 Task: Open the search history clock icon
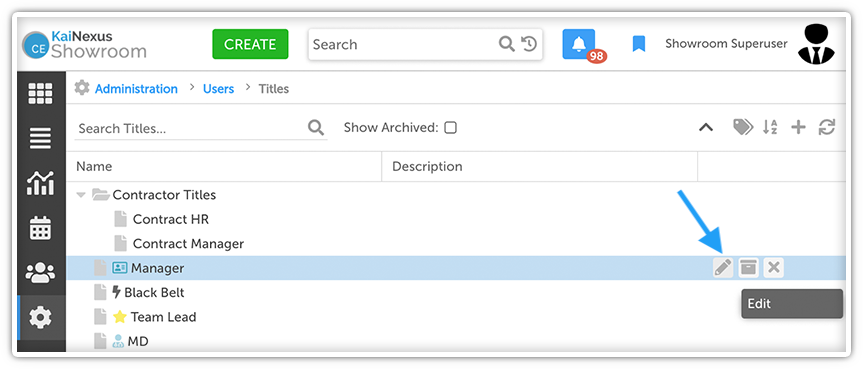pos(529,44)
